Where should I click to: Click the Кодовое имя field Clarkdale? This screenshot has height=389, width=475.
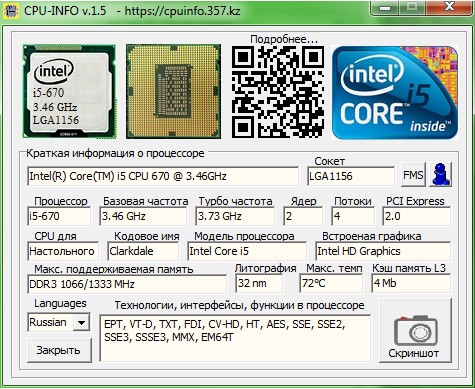143,251
